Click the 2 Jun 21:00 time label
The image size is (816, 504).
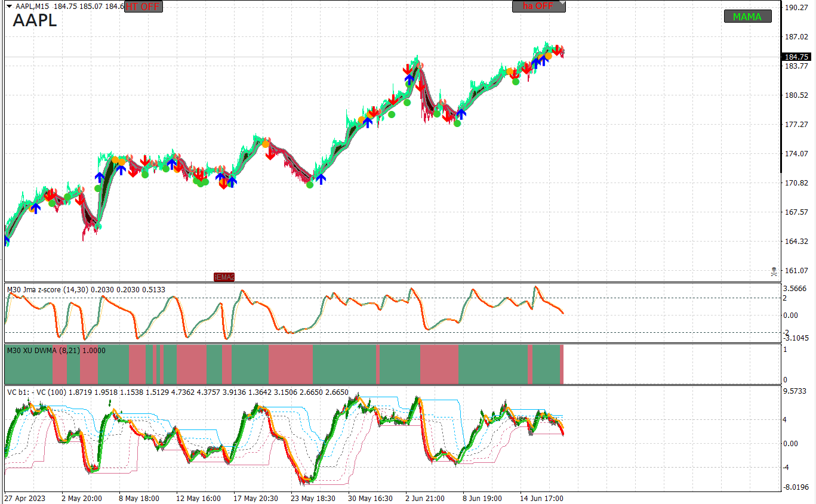coord(425,499)
